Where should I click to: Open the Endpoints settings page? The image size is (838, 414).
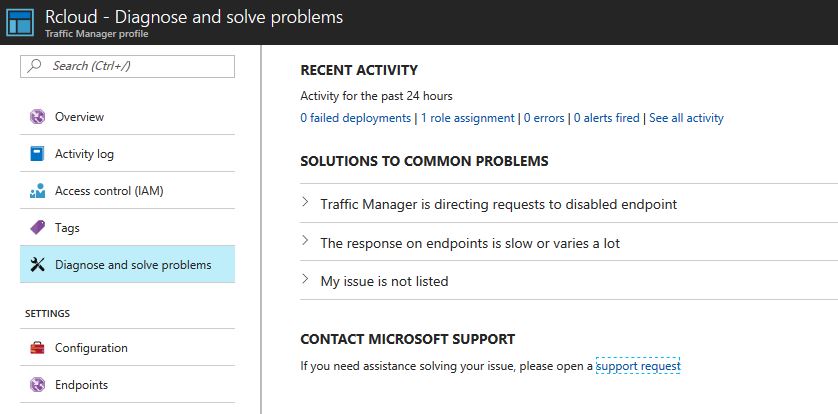click(x=127, y=385)
